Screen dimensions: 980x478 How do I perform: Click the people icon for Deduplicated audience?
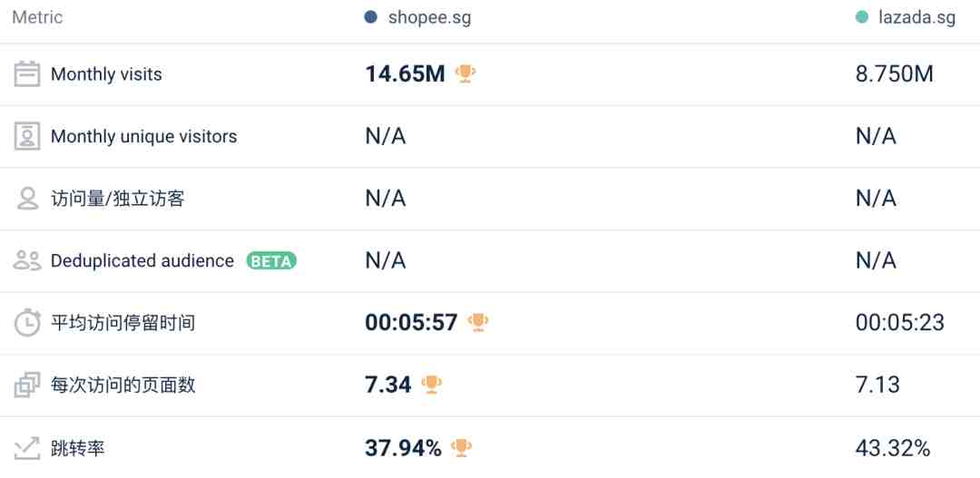[x=27, y=261]
